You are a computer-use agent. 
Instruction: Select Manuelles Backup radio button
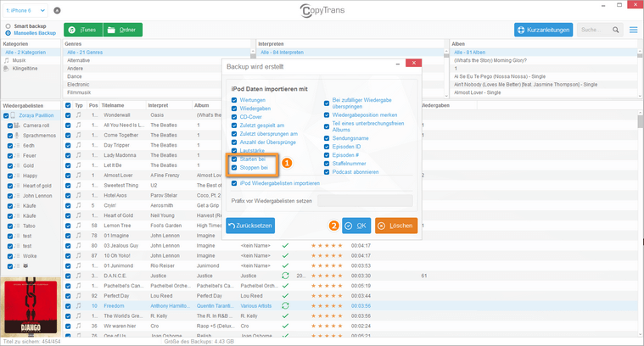[8, 33]
